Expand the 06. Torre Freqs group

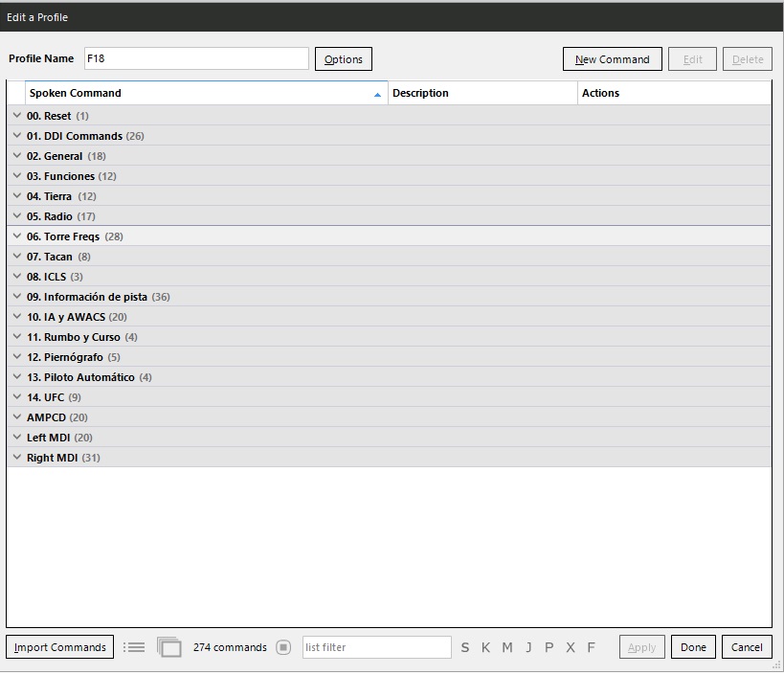[x=17, y=236]
